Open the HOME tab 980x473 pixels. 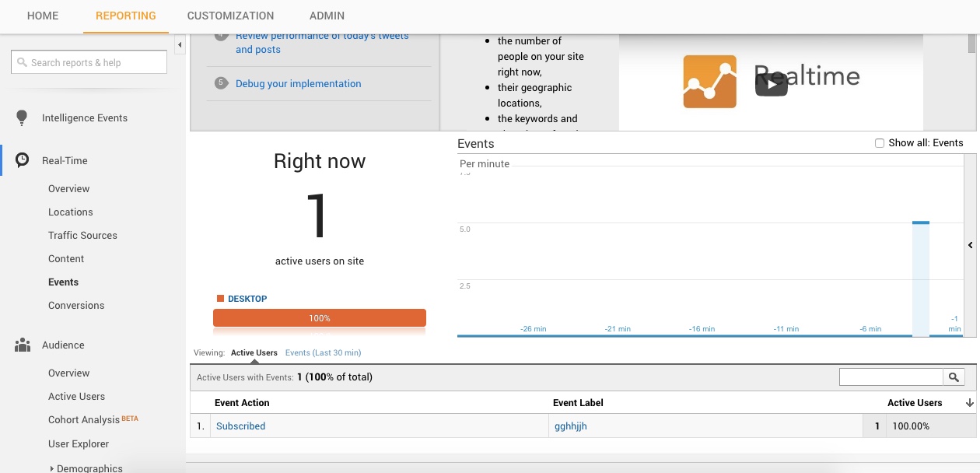(x=43, y=16)
